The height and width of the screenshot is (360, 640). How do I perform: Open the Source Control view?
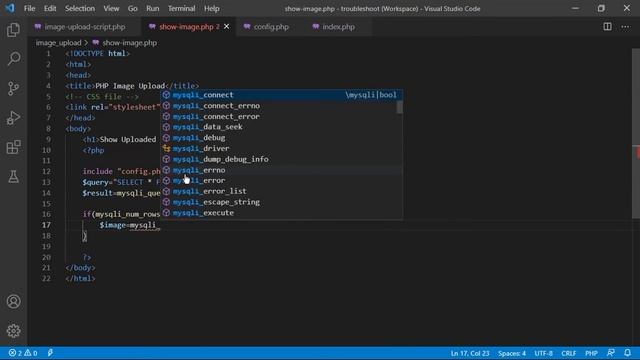tap(13, 88)
